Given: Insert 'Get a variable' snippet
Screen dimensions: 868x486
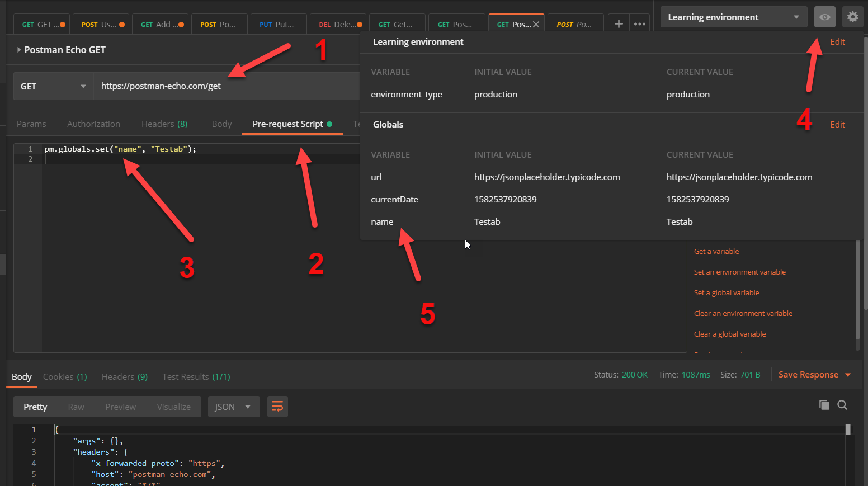Looking at the screenshot, I should point(716,251).
